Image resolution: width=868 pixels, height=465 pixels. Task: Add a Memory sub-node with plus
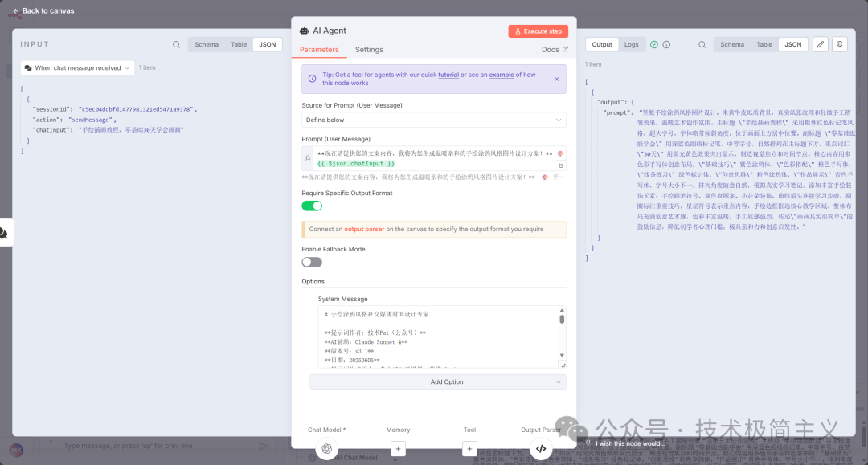(x=398, y=449)
